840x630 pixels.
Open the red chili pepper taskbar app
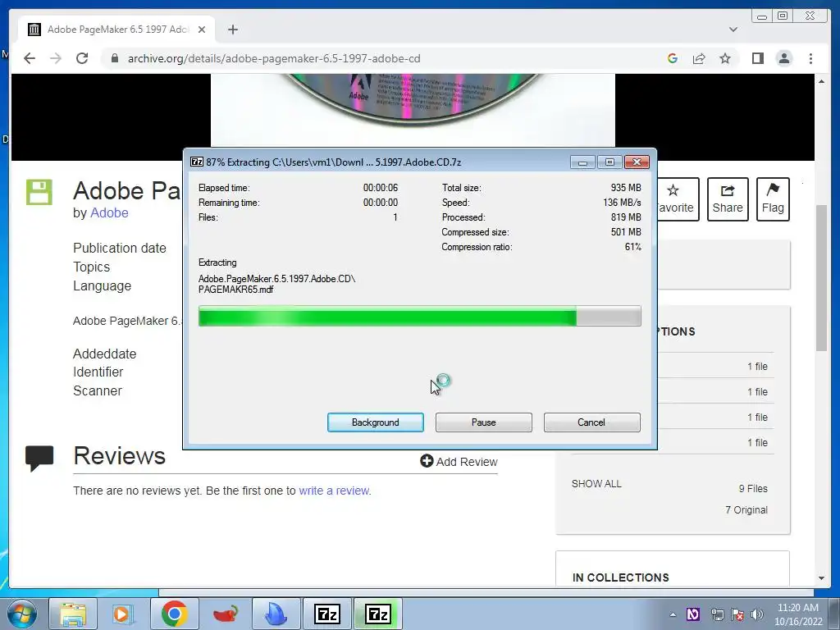click(x=226, y=614)
